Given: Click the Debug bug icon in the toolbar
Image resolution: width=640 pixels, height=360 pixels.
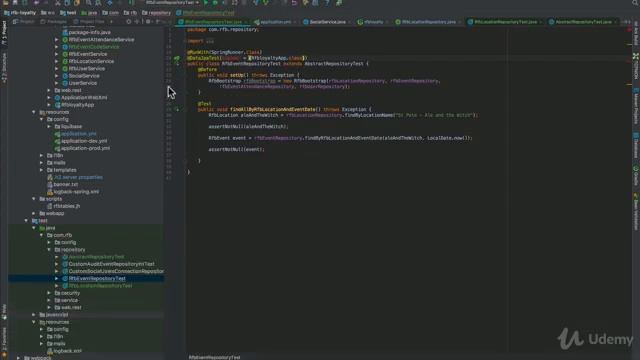Looking at the screenshot, I should click(215, 2).
